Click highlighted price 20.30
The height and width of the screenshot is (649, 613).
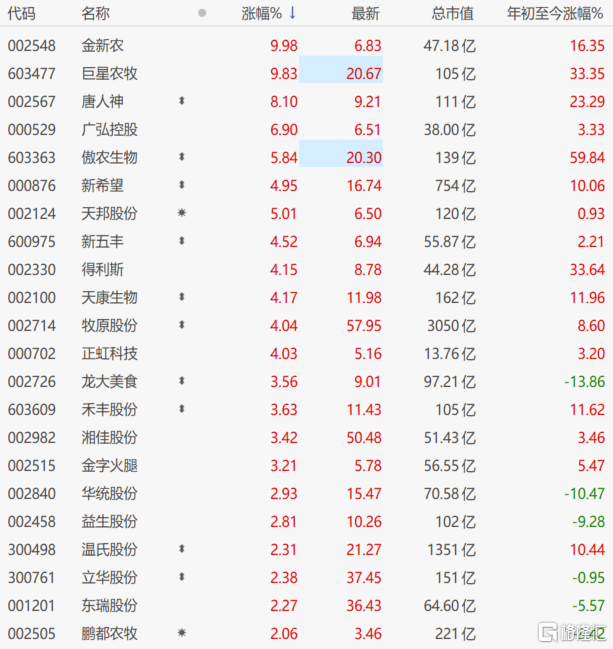tap(364, 158)
